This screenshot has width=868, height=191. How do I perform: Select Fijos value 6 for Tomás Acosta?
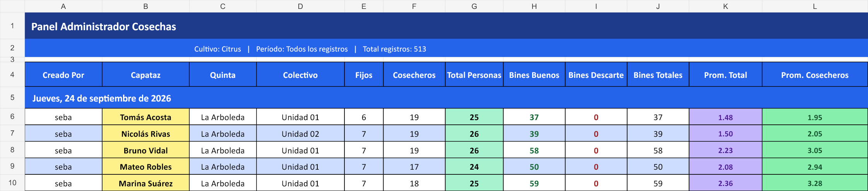pyautogui.click(x=364, y=117)
